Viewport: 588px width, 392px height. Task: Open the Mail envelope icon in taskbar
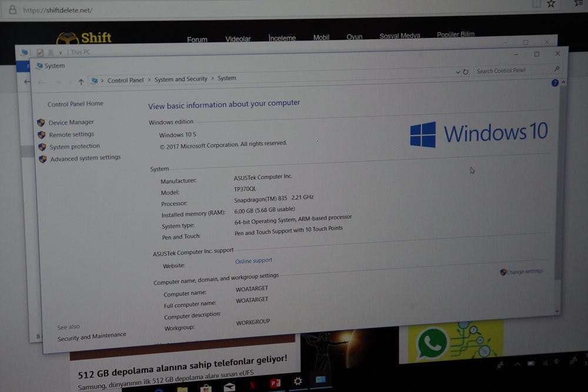229,387
